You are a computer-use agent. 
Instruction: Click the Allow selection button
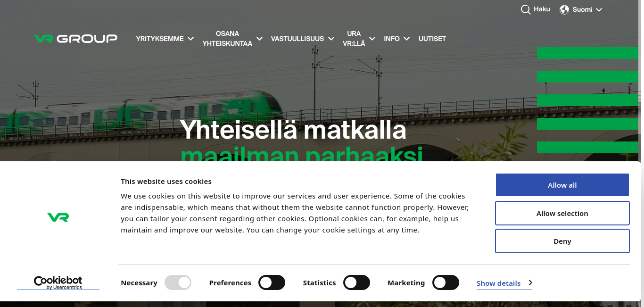pyautogui.click(x=562, y=213)
